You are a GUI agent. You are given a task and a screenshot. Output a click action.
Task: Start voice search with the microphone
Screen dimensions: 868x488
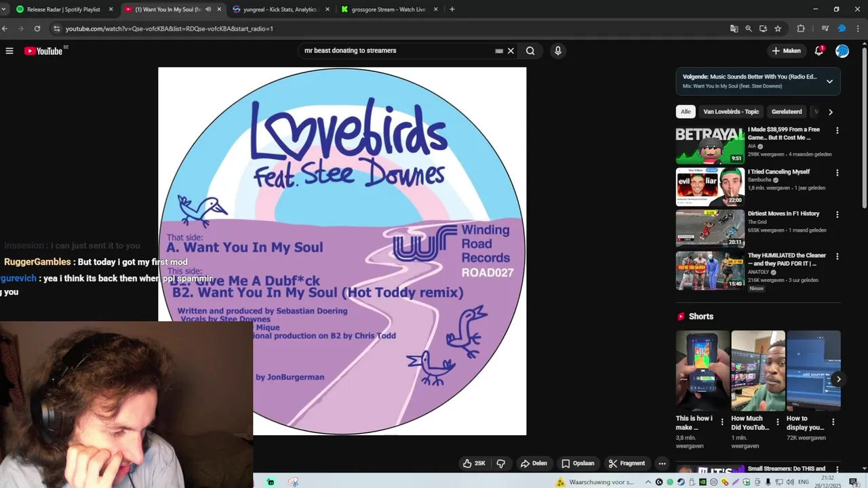click(557, 51)
